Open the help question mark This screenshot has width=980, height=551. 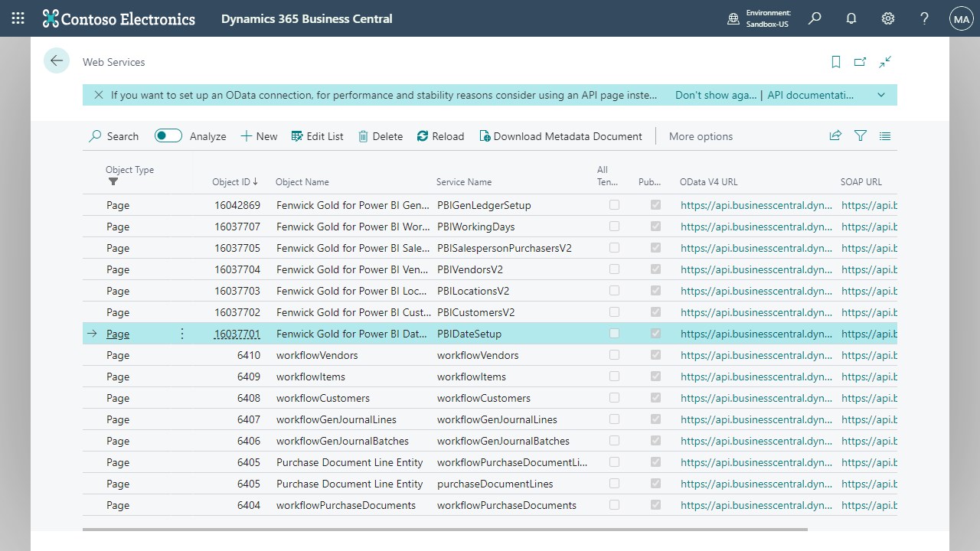tap(924, 18)
